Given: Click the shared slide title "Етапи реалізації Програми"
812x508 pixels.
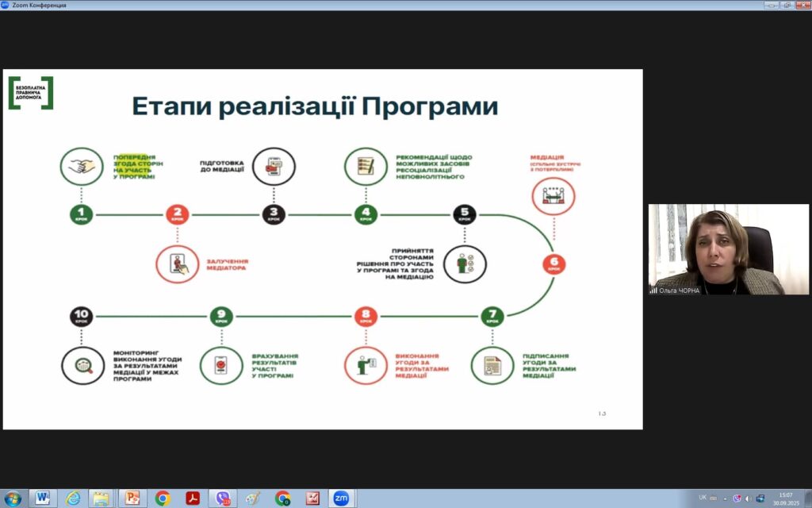Looking at the screenshot, I should tap(315, 106).
